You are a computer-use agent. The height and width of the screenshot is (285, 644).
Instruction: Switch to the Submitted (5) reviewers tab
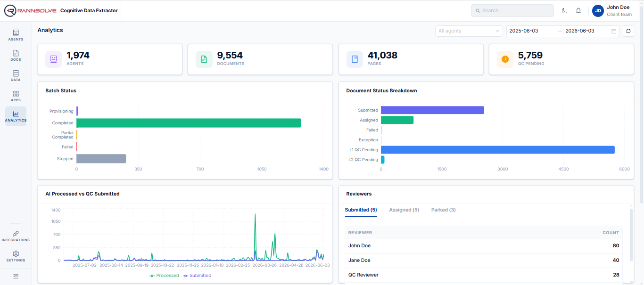[361, 210]
